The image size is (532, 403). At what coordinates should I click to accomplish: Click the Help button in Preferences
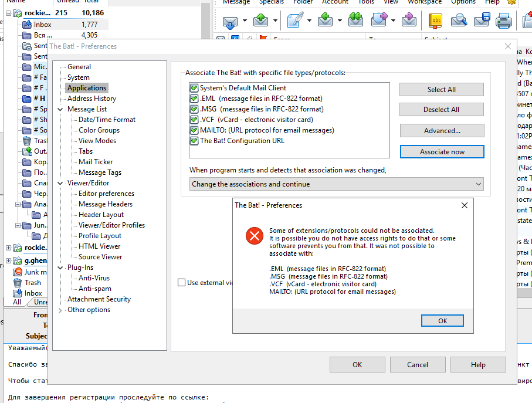point(478,365)
